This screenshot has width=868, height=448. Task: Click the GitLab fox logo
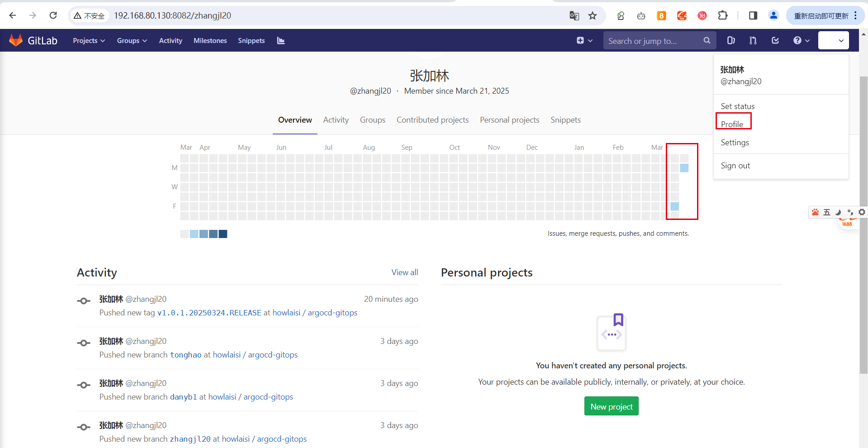[x=16, y=40]
